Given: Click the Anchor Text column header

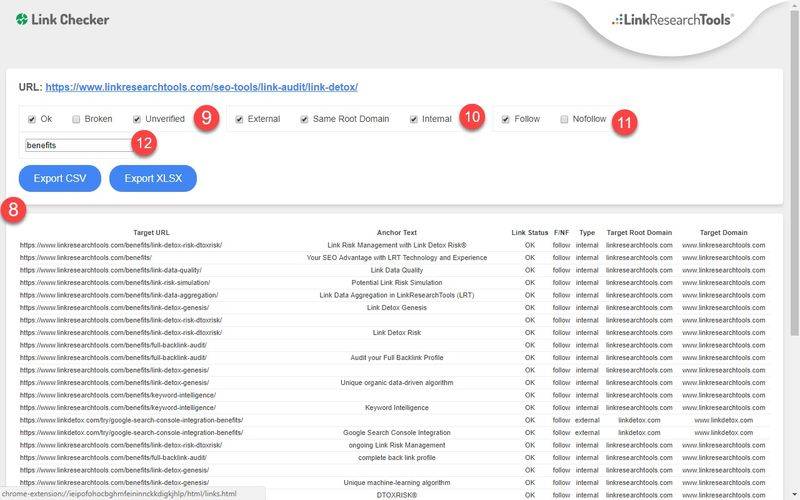Looking at the screenshot, I should 397,233.
